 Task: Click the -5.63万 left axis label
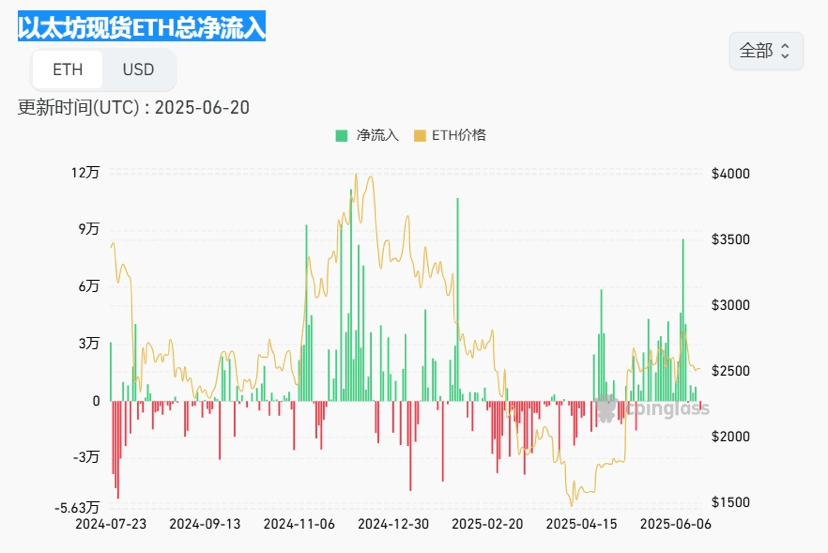pos(77,507)
